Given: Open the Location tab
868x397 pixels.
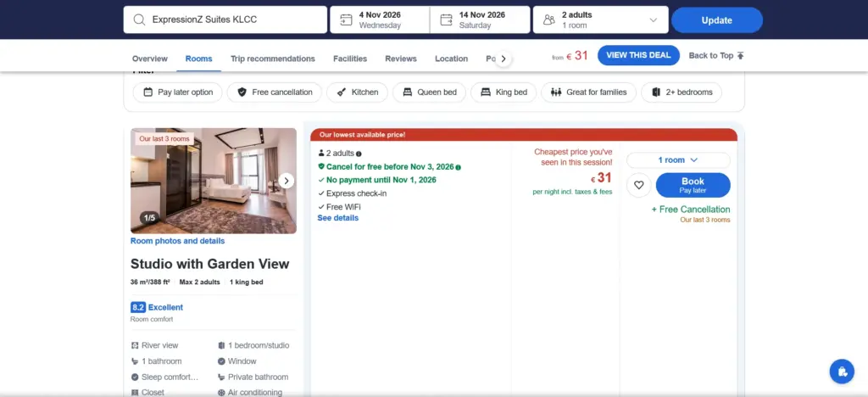Looking at the screenshot, I should coord(451,59).
